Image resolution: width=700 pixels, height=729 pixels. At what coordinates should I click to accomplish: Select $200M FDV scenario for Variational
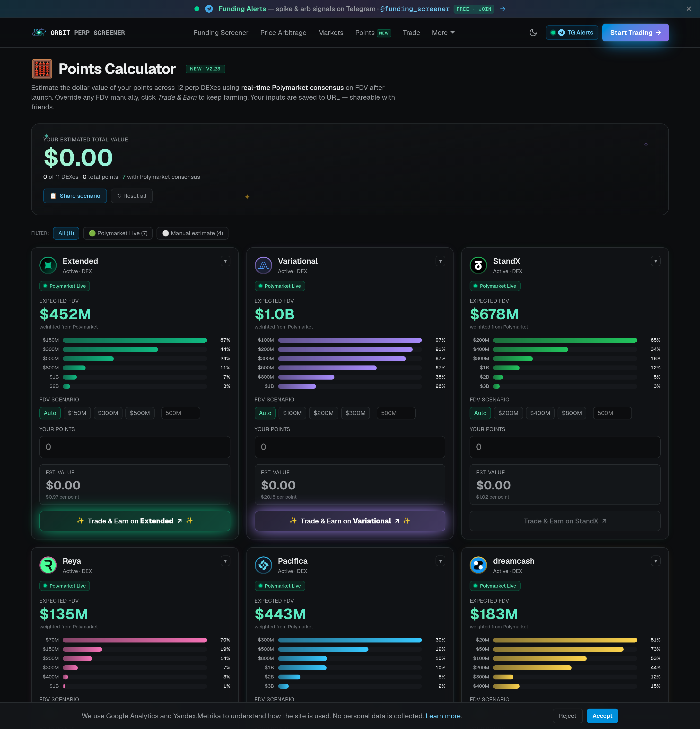point(324,413)
